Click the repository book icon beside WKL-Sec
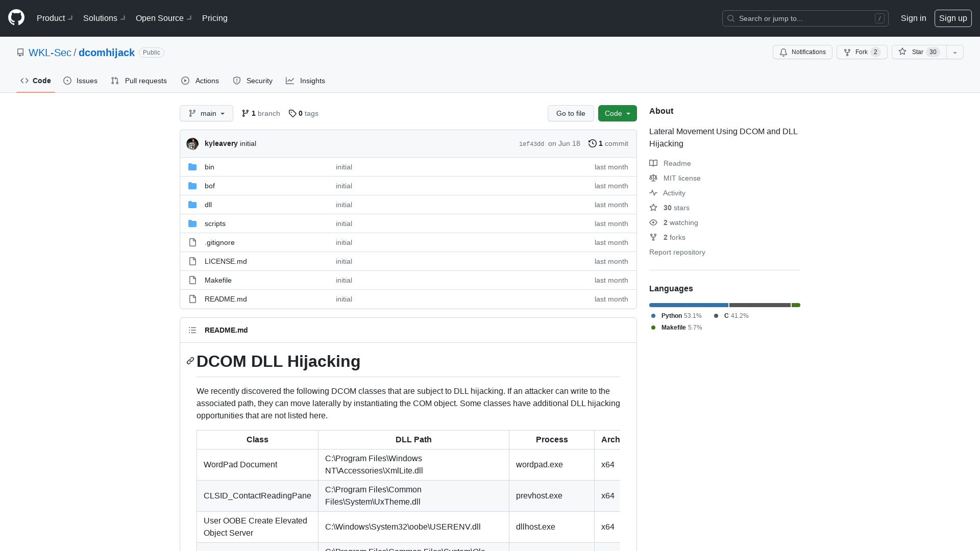The width and height of the screenshot is (980, 551). [20, 53]
